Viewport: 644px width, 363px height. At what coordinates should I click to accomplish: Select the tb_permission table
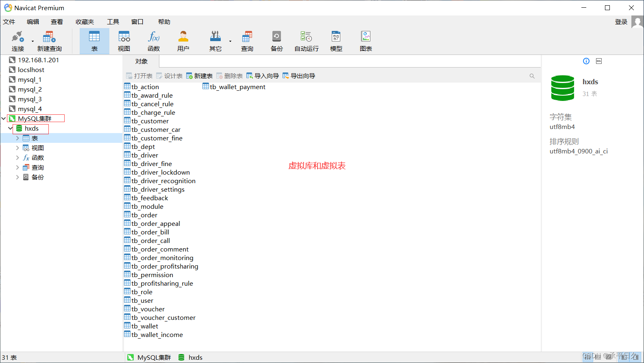[149, 275]
